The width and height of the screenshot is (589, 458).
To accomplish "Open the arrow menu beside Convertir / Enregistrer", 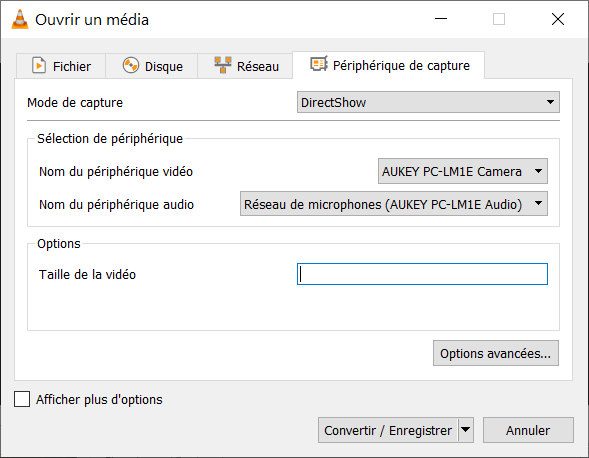I will pyautogui.click(x=465, y=430).
